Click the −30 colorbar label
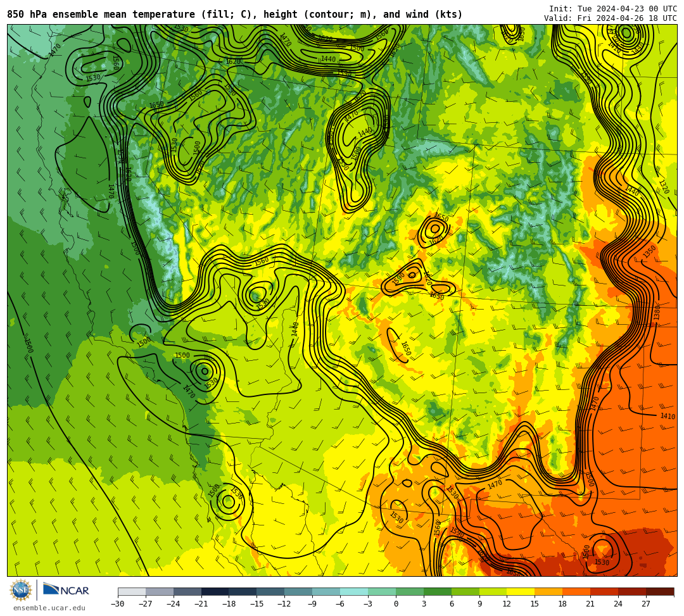684x616 pixels. pos(118,604)
